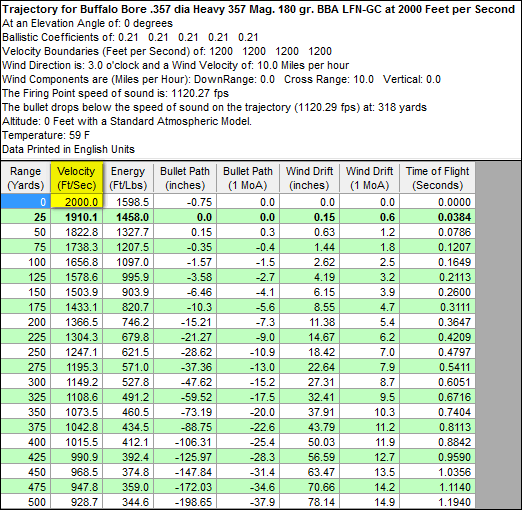Select the bold 25 yard range cell
The image size is (522, 510).
coord(26,217)
